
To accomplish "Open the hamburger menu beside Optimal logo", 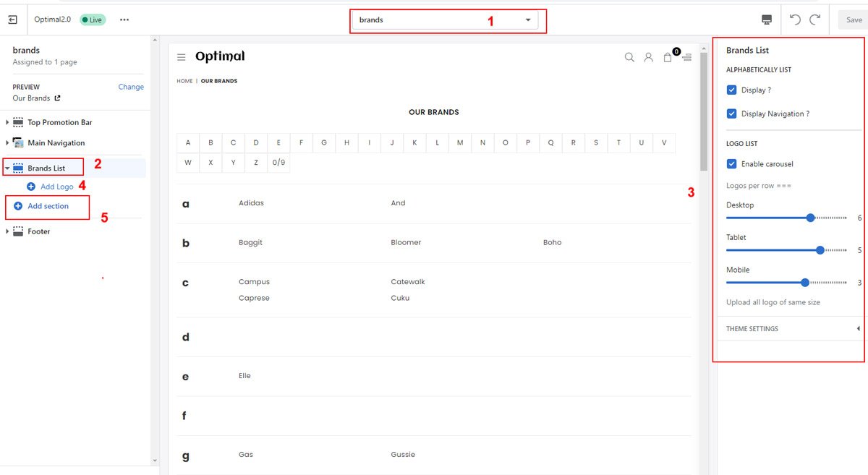I will pyautogui.click(x=182, y=57).
